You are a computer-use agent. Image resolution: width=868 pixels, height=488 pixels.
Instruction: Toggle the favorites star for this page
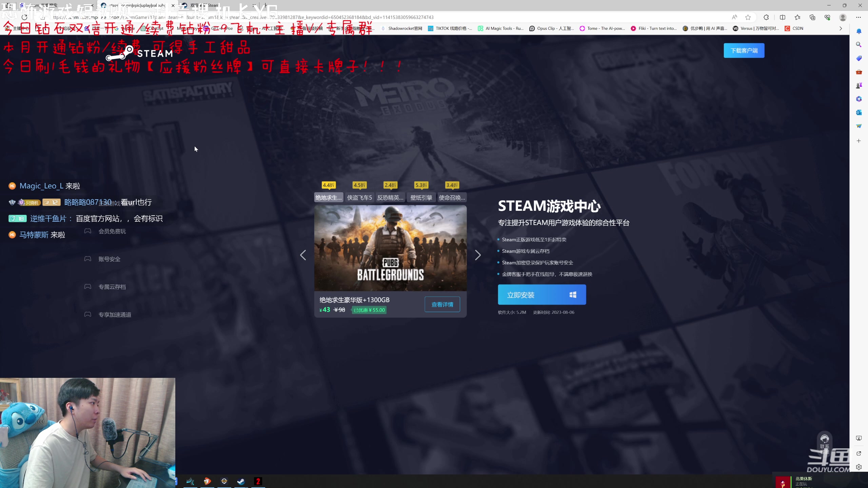[x=748, y=17]
